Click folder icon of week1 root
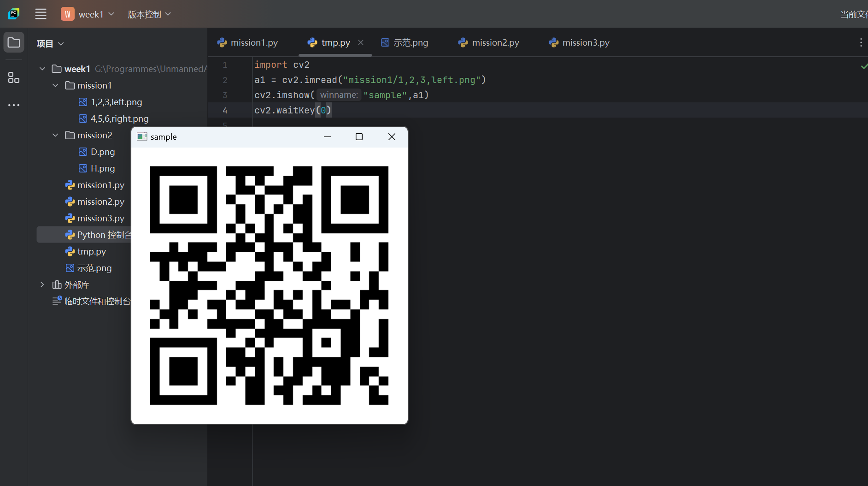This screenshot has height=486, width=868. pos(57,69)
